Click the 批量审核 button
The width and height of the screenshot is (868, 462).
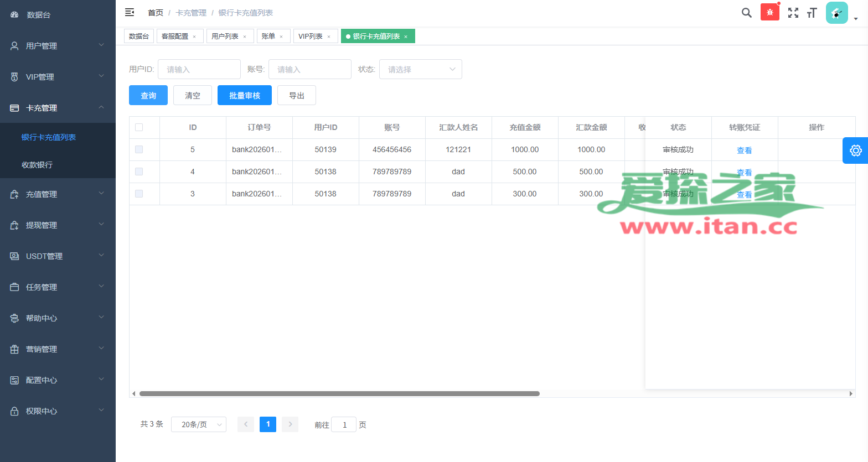click(x=244, y=95)
